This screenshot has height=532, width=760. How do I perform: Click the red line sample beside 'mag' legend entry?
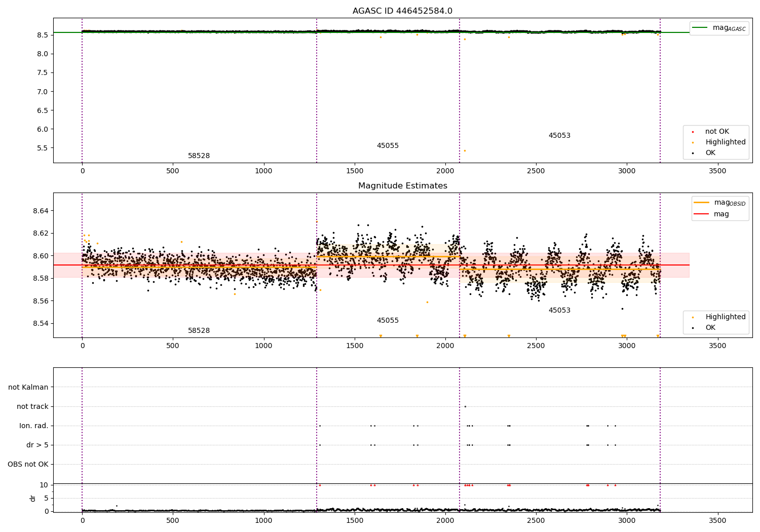[x=701, y=214]
